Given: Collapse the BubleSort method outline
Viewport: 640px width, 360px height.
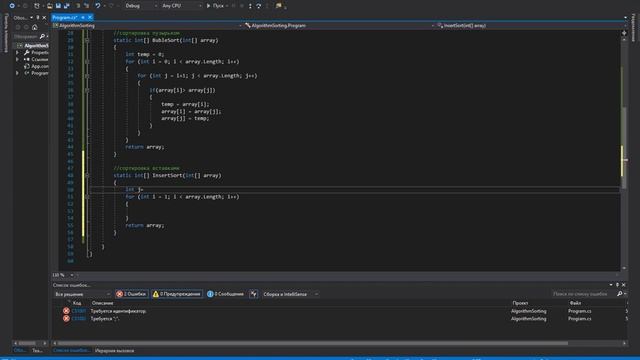Looking at the screenshot, I should click(x=87, y=40).
